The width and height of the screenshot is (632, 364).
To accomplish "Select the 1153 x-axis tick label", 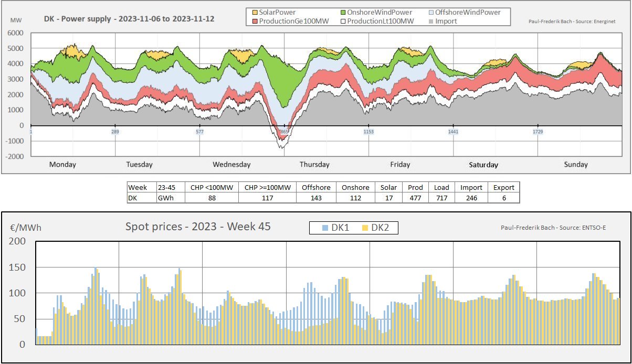I will [368, 132].
